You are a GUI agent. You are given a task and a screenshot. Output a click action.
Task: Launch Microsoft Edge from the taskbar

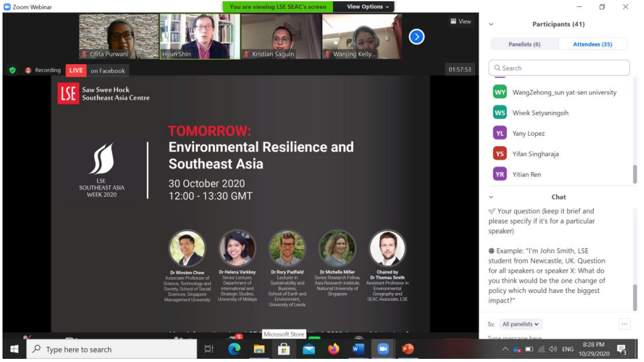pyautogui.click(x=234, y=349)
